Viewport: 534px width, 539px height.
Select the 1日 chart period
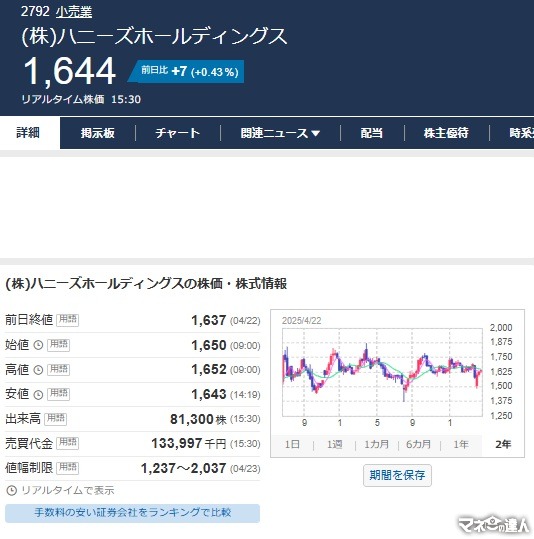(x=292, y=444)
